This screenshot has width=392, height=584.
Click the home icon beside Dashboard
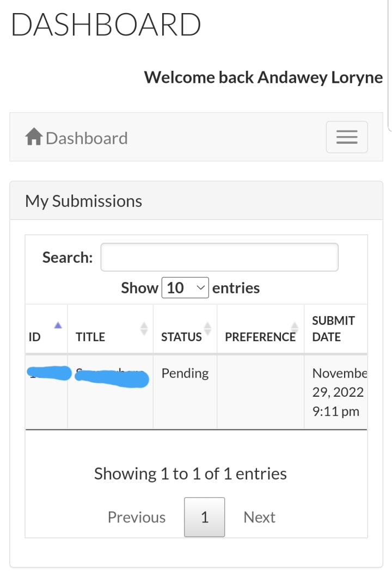(x=34, y=137)
